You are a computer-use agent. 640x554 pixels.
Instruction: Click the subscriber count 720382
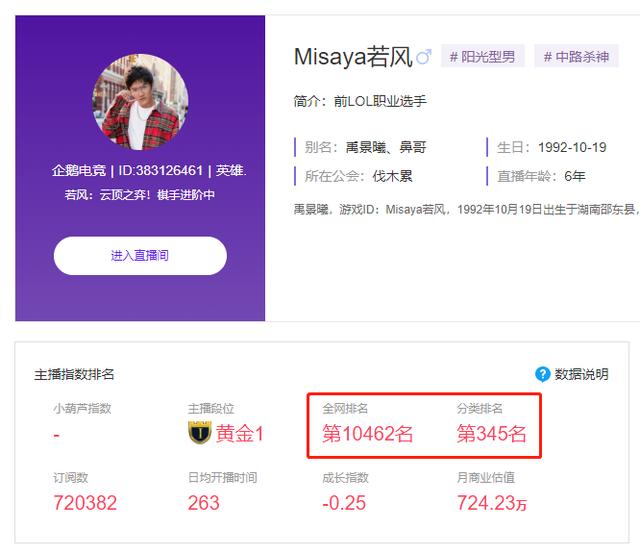tap(85, 503)
